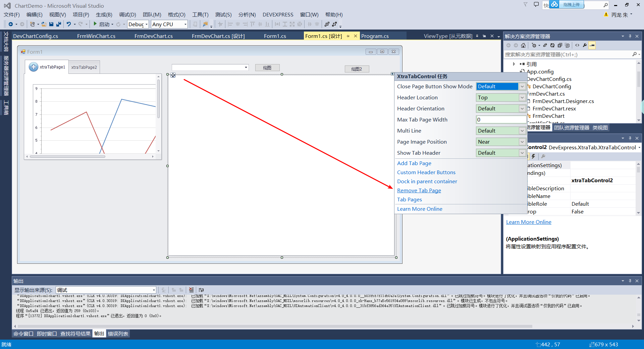Undo the last action in the toolbar

[69, 24]
